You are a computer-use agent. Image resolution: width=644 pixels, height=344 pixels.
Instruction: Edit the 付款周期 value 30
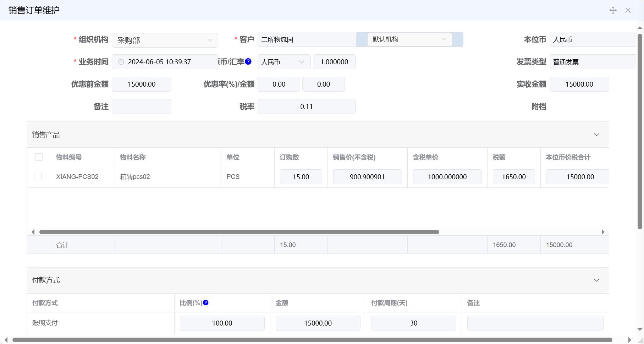pyautogui.click(x=413, y=323)
